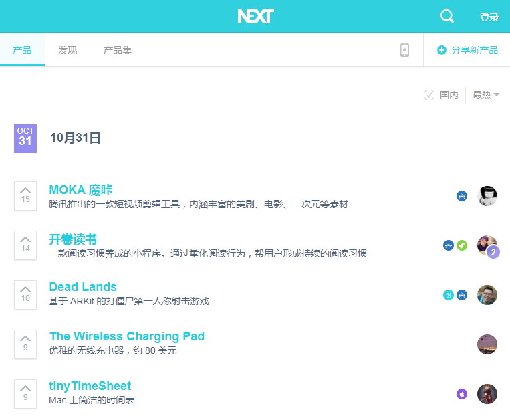
Task: Upvote MOKA 魔咔
Action: (25, 195)
